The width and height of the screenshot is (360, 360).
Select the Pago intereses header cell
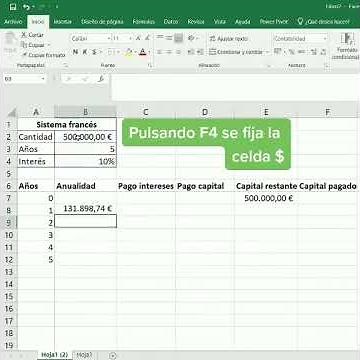pos(146,186)
